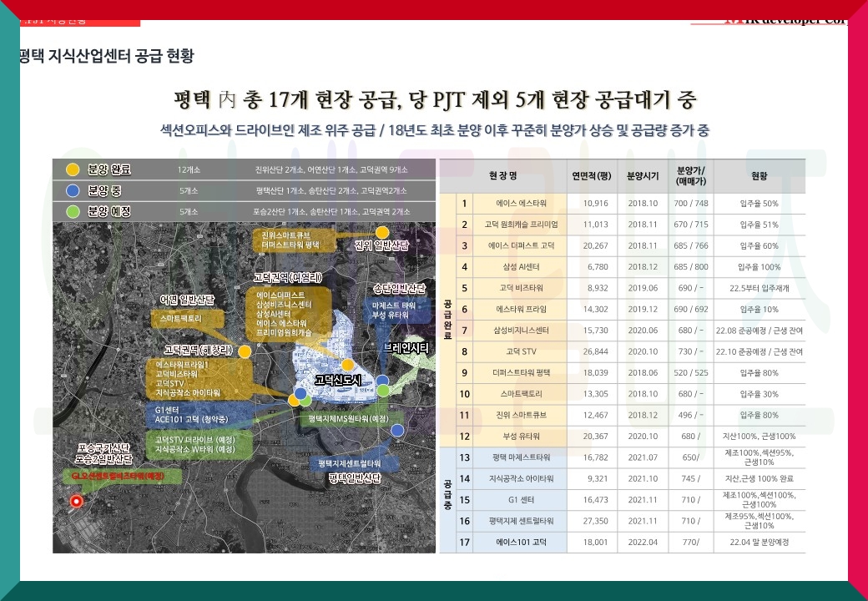Click the 분양가/(매매가) column header
Viewport: 868px width, 601px height.
[x=691, y=175]
